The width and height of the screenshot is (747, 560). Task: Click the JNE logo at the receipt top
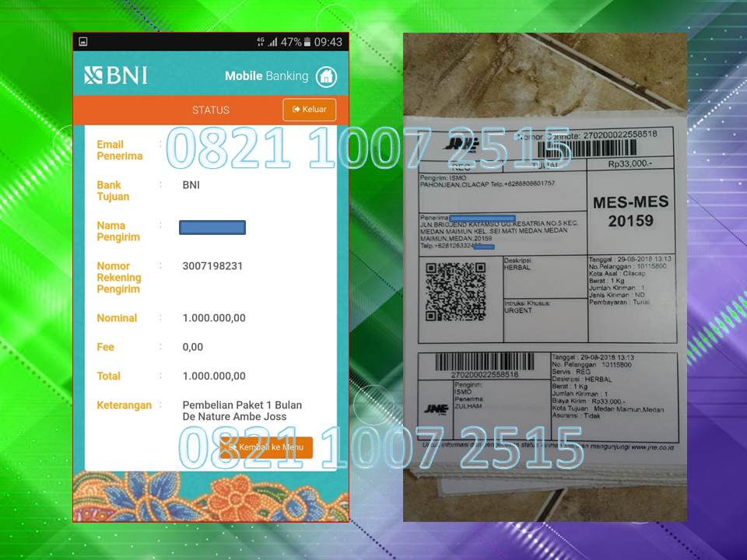pos(461,145)
